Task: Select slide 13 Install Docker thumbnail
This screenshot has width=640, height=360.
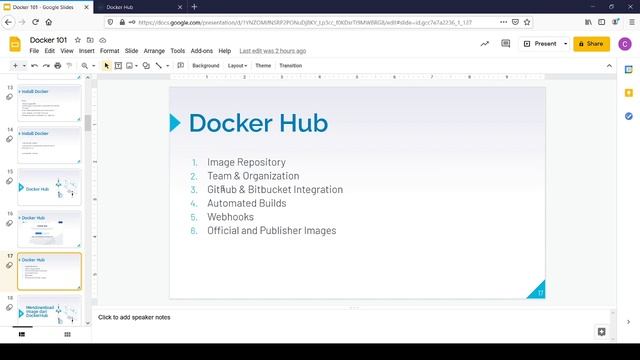Action: coord(49,103)
